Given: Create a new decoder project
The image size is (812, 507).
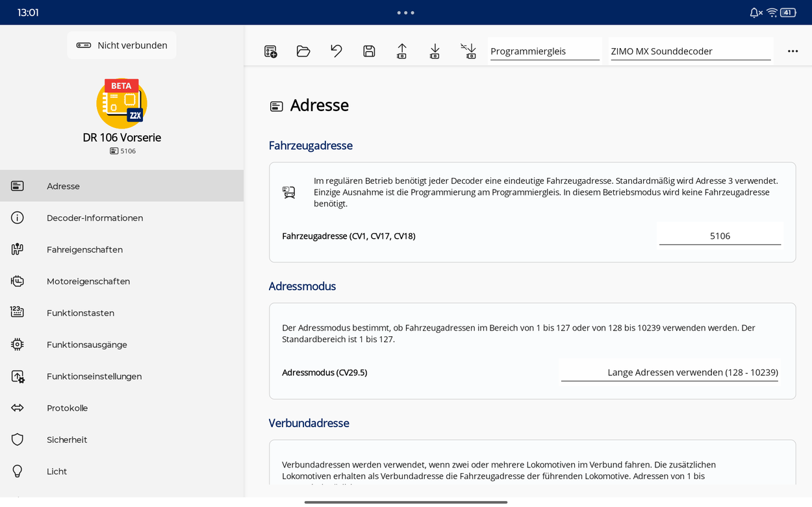Looking at the screenshot, I should pyautogui.click(x=271, y=51).
